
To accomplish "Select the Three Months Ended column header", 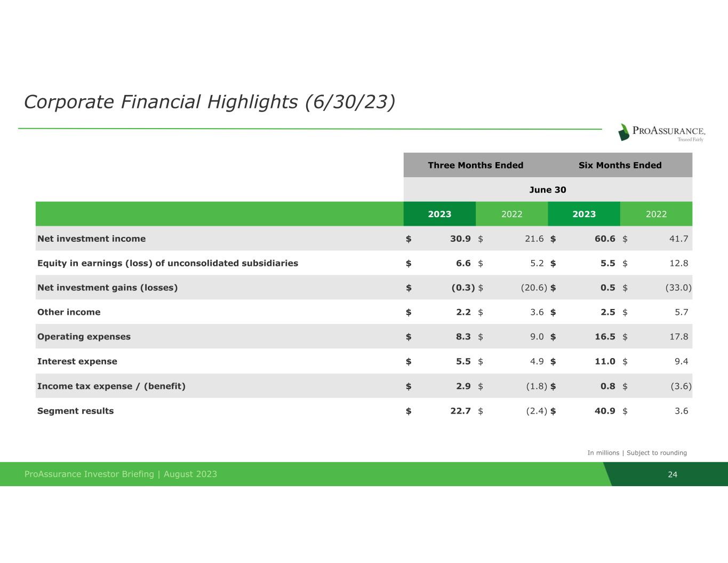I will pyautogui.click(x=475, y=165).
